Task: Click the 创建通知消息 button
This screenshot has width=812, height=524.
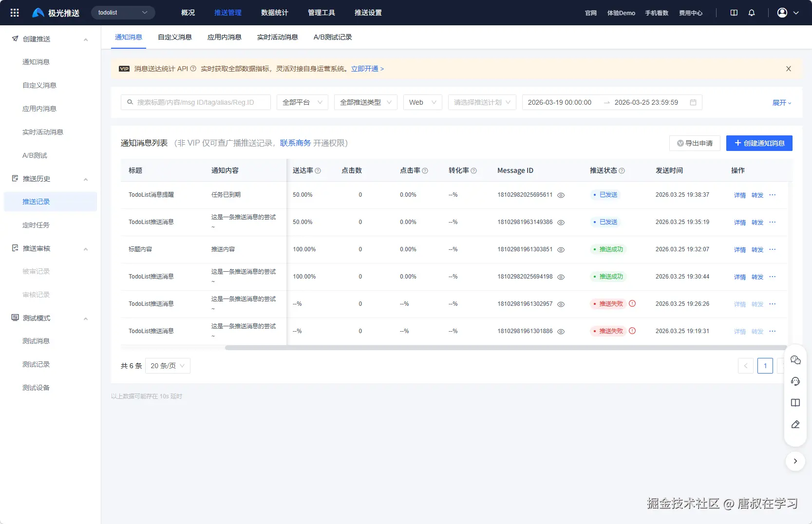Action: point(759,143)
